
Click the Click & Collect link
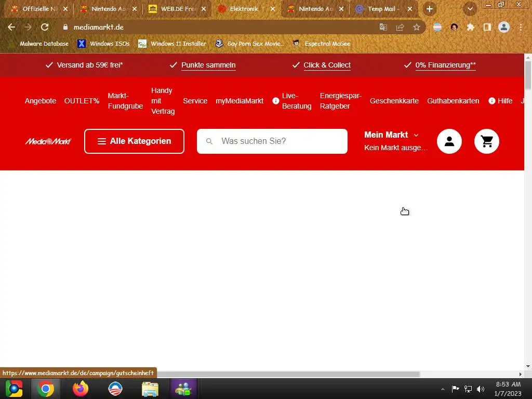(x=327, y=65)
